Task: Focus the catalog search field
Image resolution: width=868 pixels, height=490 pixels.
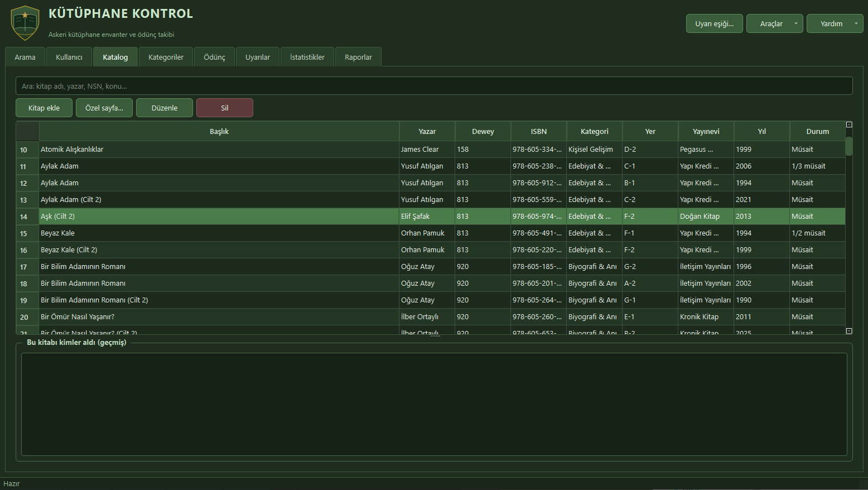Action: tap(434, 86)
